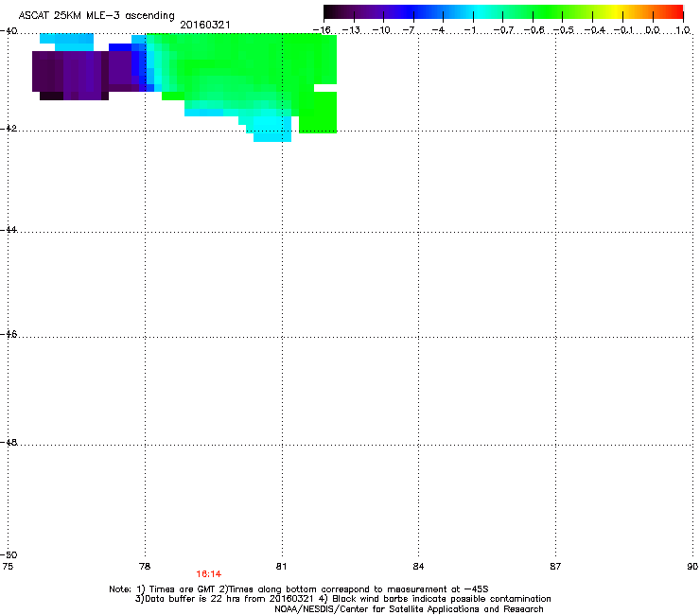Click the -10 label on the color bar
This screenshot has width=700, height=615.
click(x=381, y=30)
